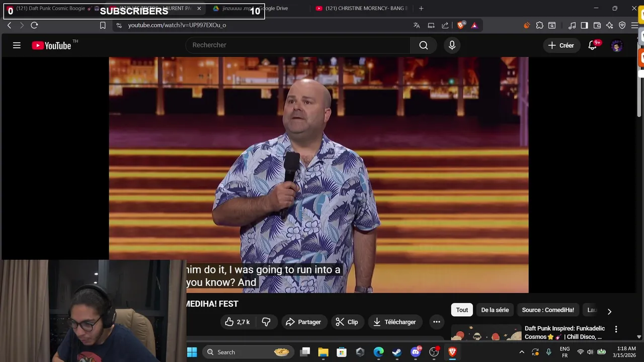Viewport: 644px width, 362px height.
Task: Open the Windows Start menu
Action: [x=192, y=352]
